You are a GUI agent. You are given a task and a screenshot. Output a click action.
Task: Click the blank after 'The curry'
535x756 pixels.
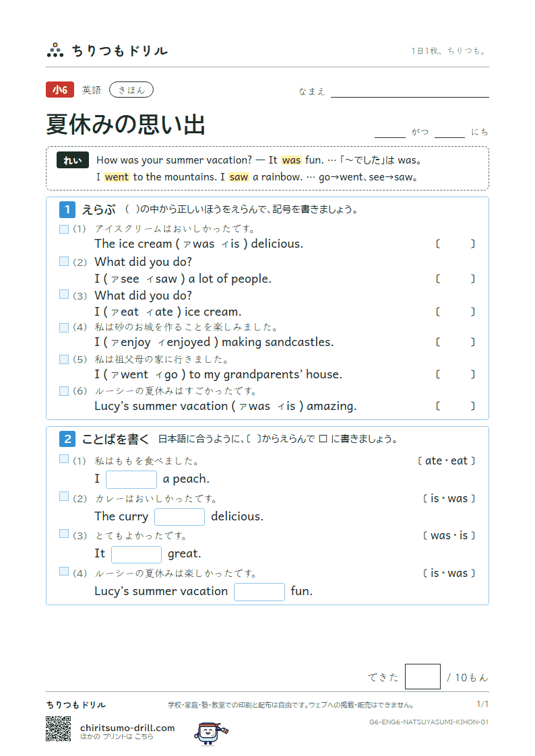pyautogui.click(x=179, y=517)
